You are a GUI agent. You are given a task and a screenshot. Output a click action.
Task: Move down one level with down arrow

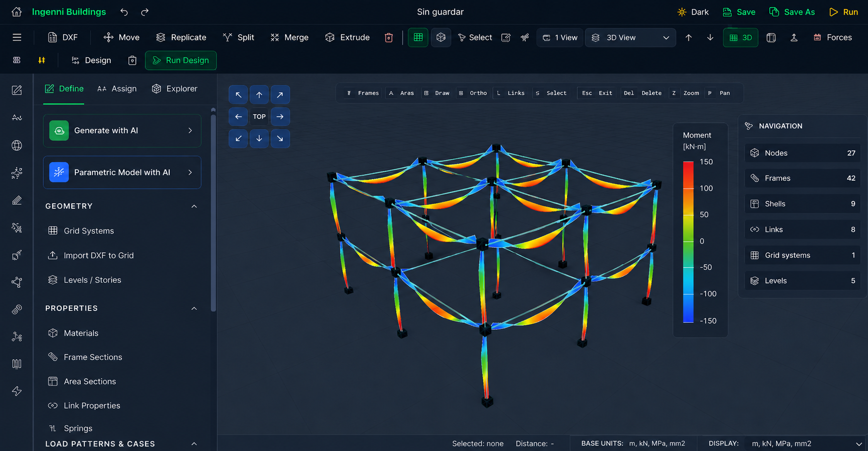click(x=710, y=37)
